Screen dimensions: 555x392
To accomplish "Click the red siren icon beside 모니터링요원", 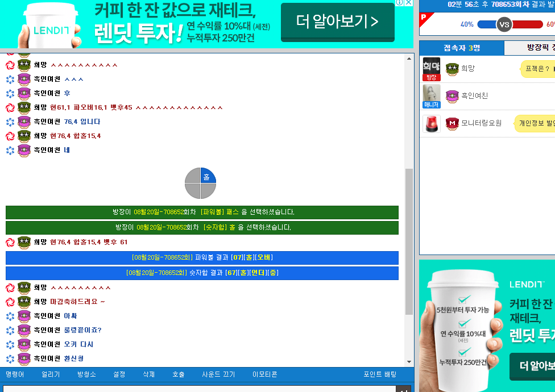I will point(432,124).
